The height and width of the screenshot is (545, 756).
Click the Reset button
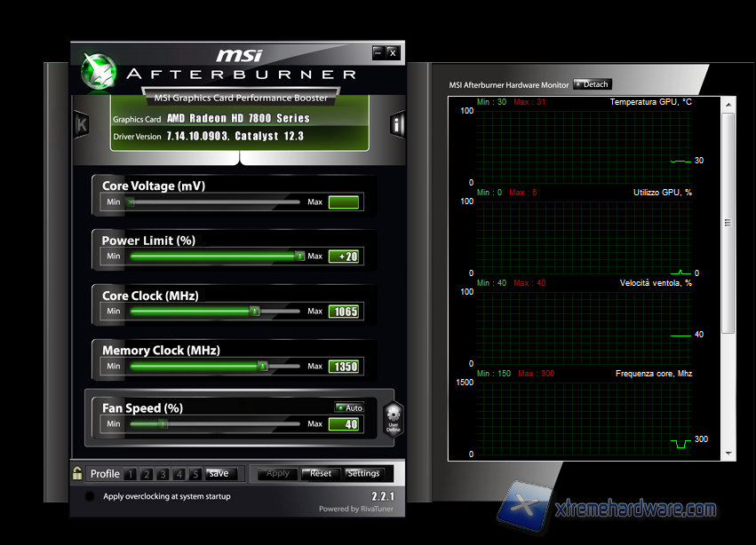[x=320, y=473]
